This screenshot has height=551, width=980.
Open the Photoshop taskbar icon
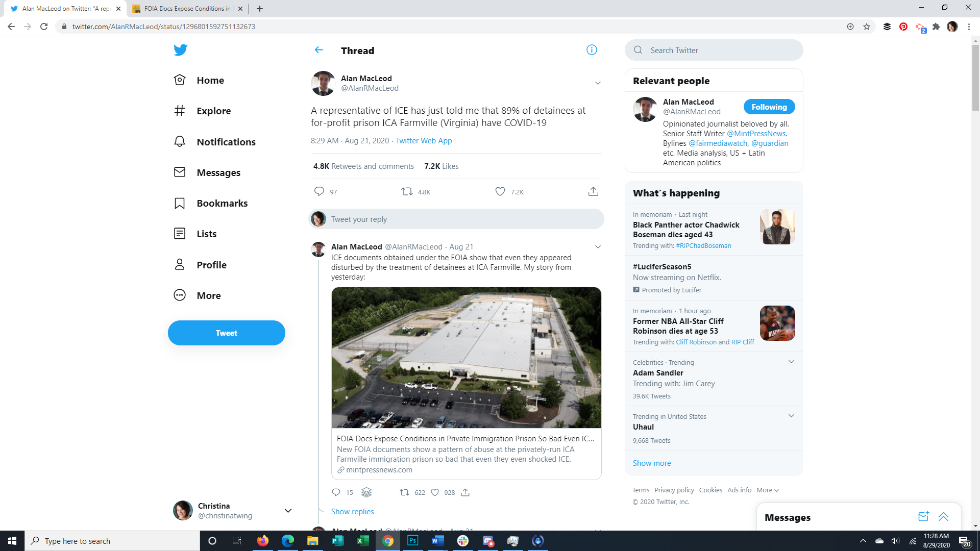413,541
